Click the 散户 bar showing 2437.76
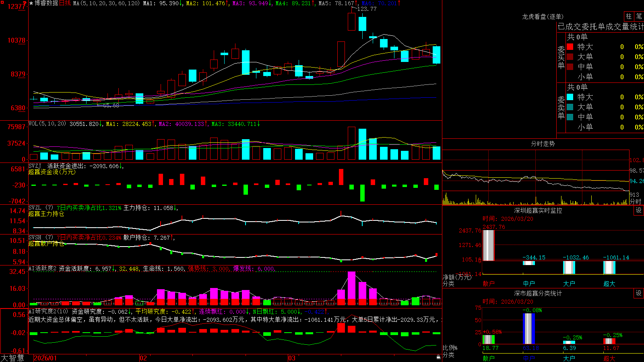 coord(488,245)
